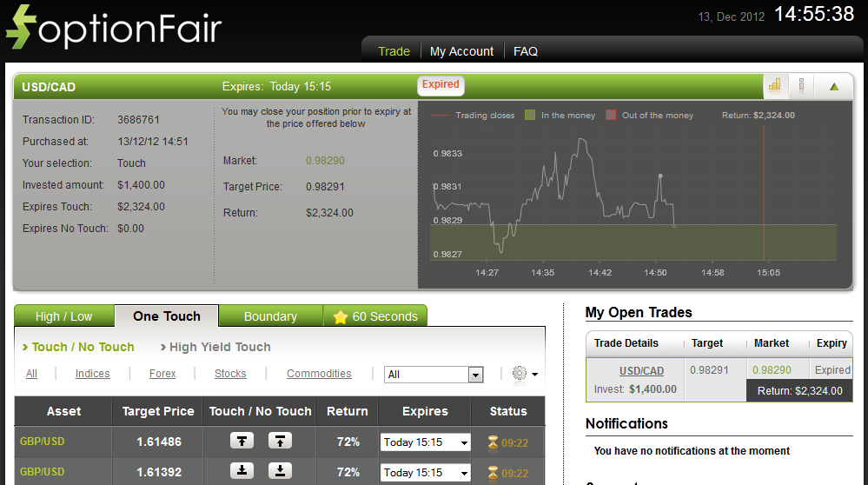868x485 pixels.
Task: Open the High Yield Touch option
Action: pos(219,347)
